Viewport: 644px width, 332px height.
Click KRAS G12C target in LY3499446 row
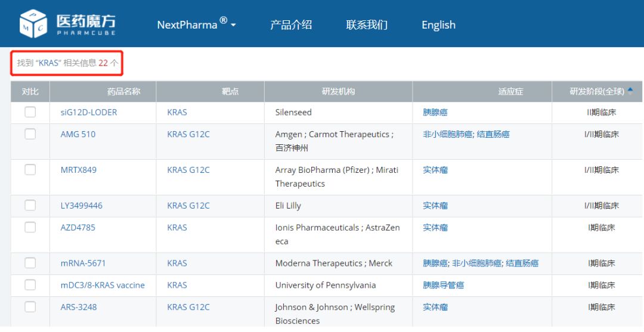tap(188, 206)
